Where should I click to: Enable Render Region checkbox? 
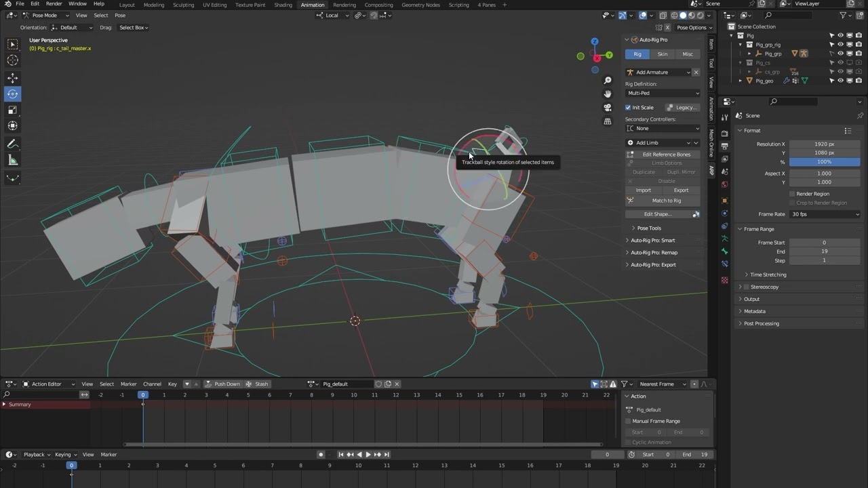[792, 194]
